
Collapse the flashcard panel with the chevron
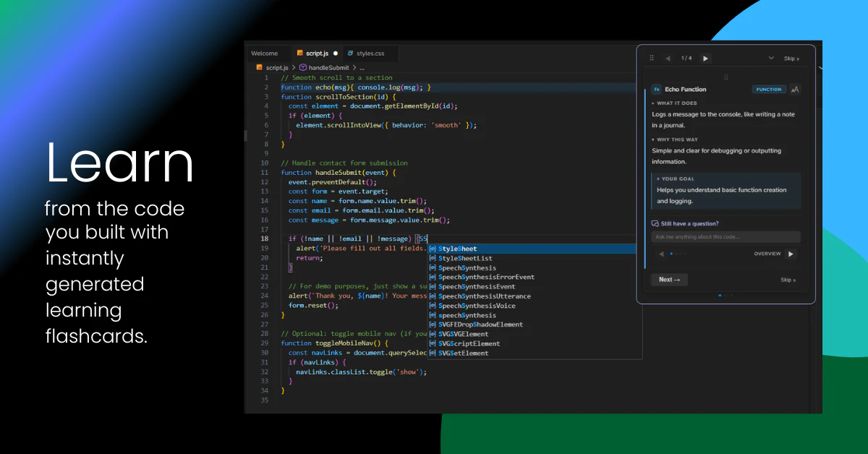(x=771, y=58)
